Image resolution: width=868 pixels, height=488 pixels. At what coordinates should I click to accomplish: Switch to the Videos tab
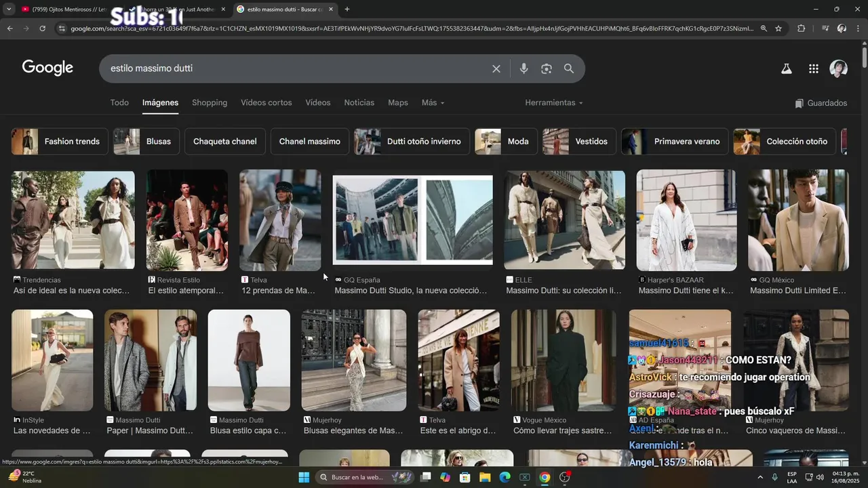[x=318, y=103]
